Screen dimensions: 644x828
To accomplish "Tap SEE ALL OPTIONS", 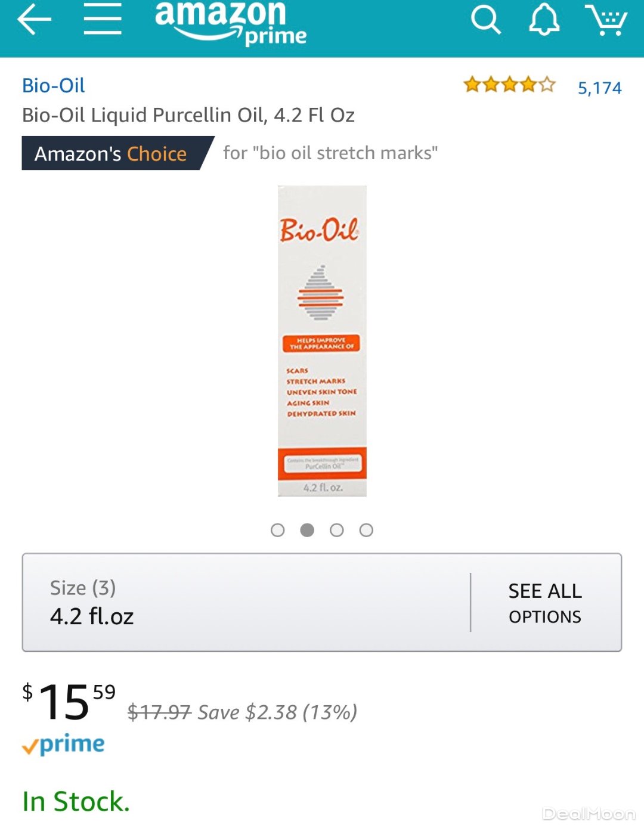I will pyautogui.click(x=544, y=603).
